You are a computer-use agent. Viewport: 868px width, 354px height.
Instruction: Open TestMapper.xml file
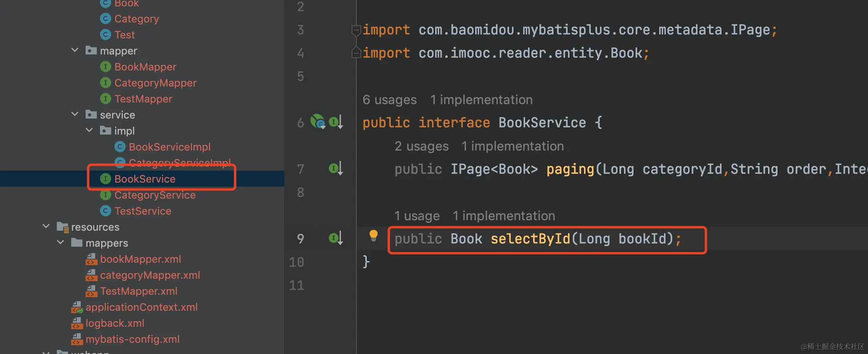click(x=138, y=291)
